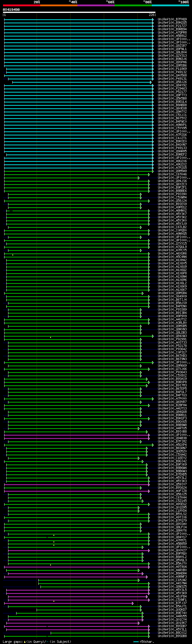The height and width of the screenshot is (644, 192).
Task: Click the red 20% legend segment
Action: pyautogui.click(x=21, y=5)
